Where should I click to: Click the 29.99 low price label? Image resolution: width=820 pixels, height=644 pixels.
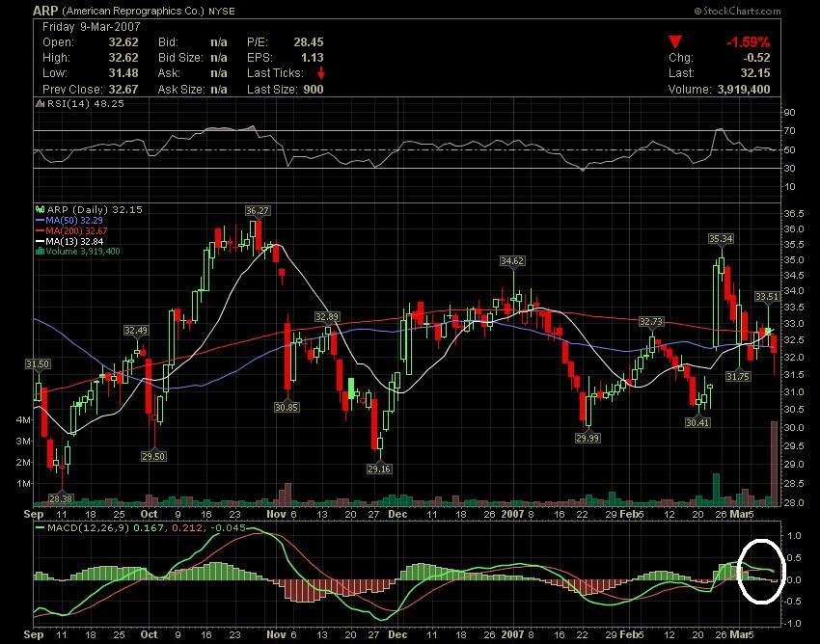[x=588, y=438]
